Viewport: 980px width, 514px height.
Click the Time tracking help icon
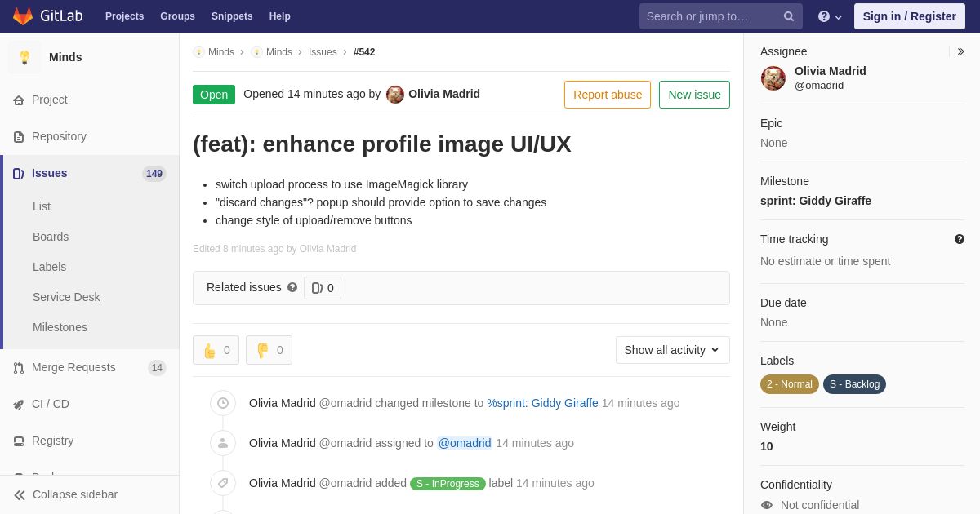[x=960, y=239]
